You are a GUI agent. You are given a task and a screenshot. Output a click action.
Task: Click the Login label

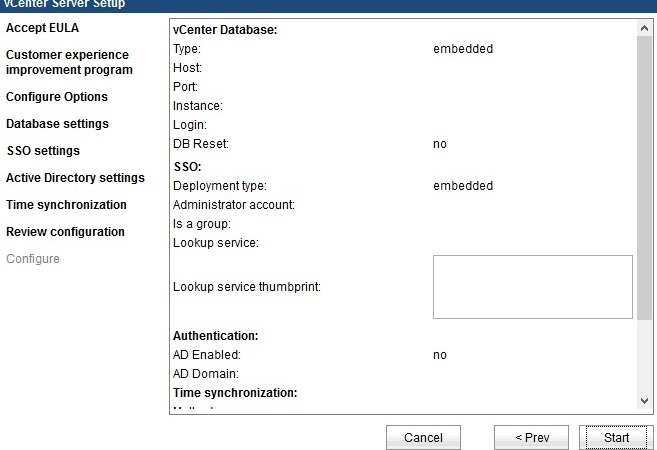[x=190, y=125]
